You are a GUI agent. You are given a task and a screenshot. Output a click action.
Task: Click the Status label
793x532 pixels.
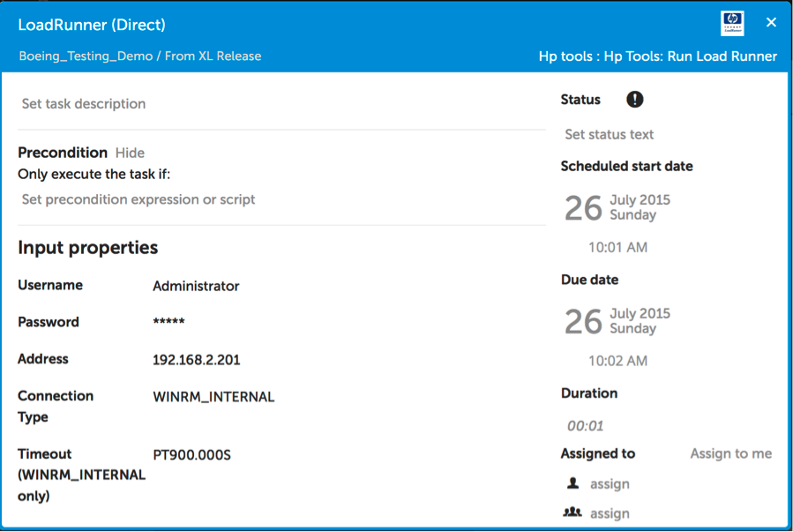(x=580, y=100)
